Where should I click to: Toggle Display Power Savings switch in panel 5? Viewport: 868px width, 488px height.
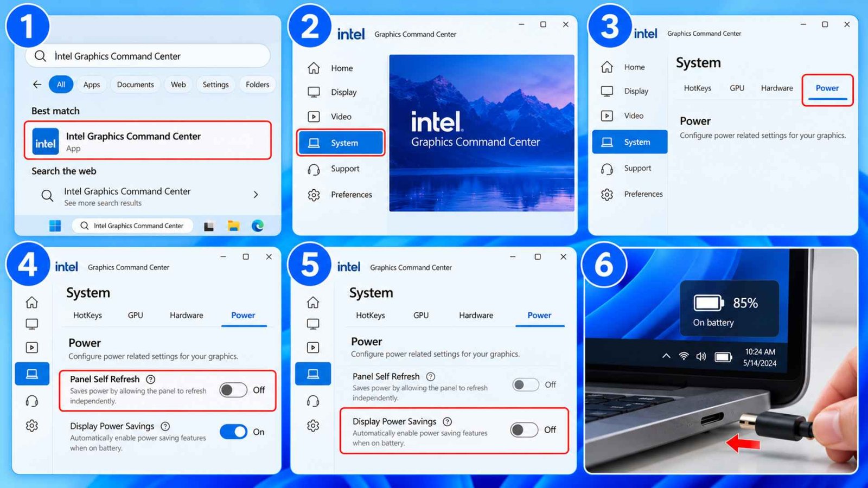click(x=524, y=429)
